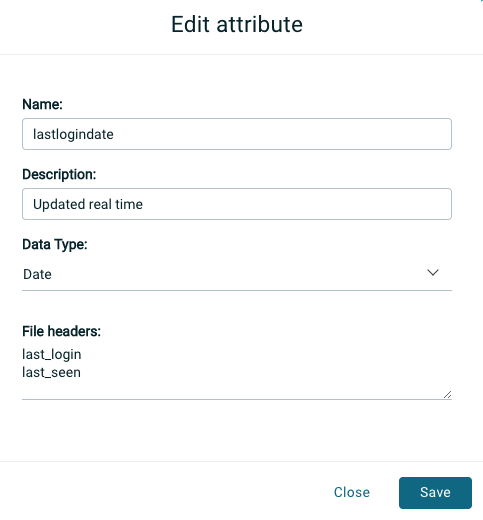Click the empty line below last_seen
The height and width of the screenshot is (520, 483).
pyautogui.click(x=233, y=389)
